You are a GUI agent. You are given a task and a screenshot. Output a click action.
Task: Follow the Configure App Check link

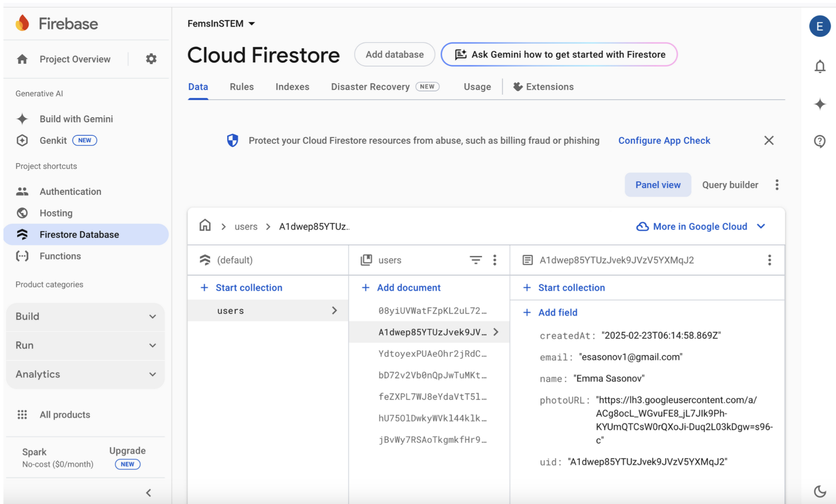(664, 141)
